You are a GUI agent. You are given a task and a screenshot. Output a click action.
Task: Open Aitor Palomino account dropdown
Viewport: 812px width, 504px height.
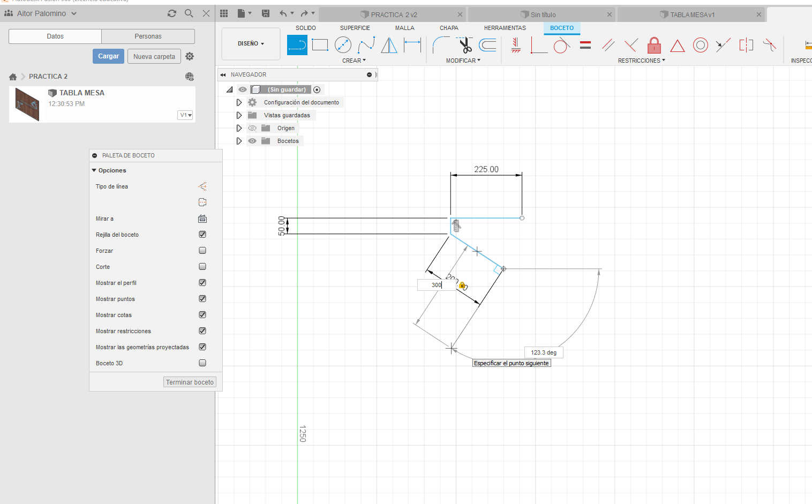pos(41,13)
